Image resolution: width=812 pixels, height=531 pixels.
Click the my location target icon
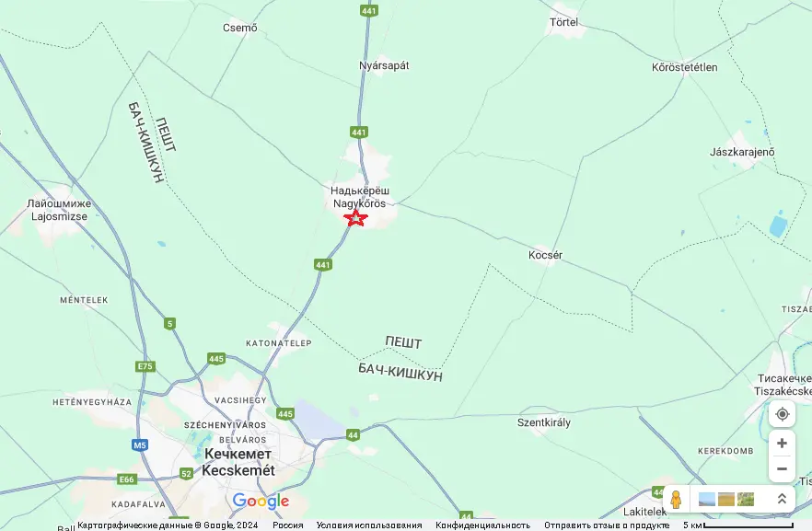pos(782,414)
